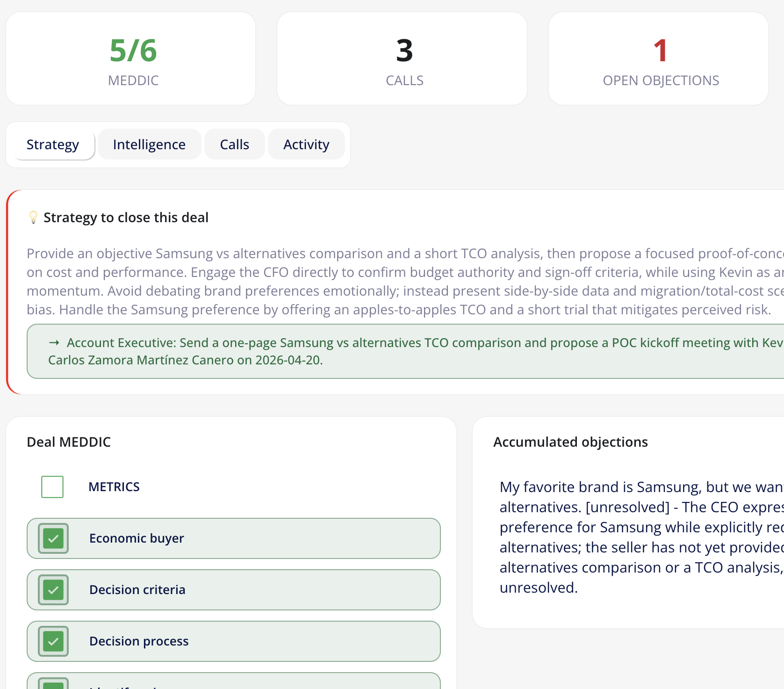The width and height of the screenshot is (784, 689).
Task: Click the 'Accumulated objections' heading
Action: 570,442
